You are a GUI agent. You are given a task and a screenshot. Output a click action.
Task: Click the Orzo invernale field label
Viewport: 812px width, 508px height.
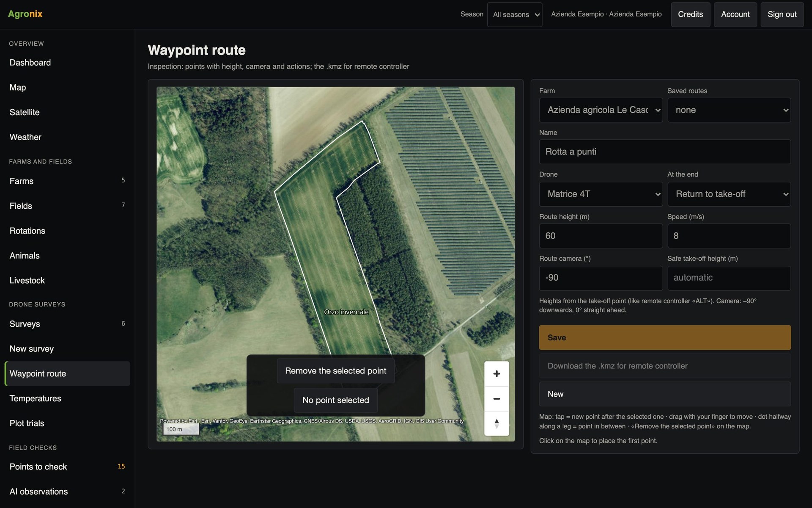346,312
